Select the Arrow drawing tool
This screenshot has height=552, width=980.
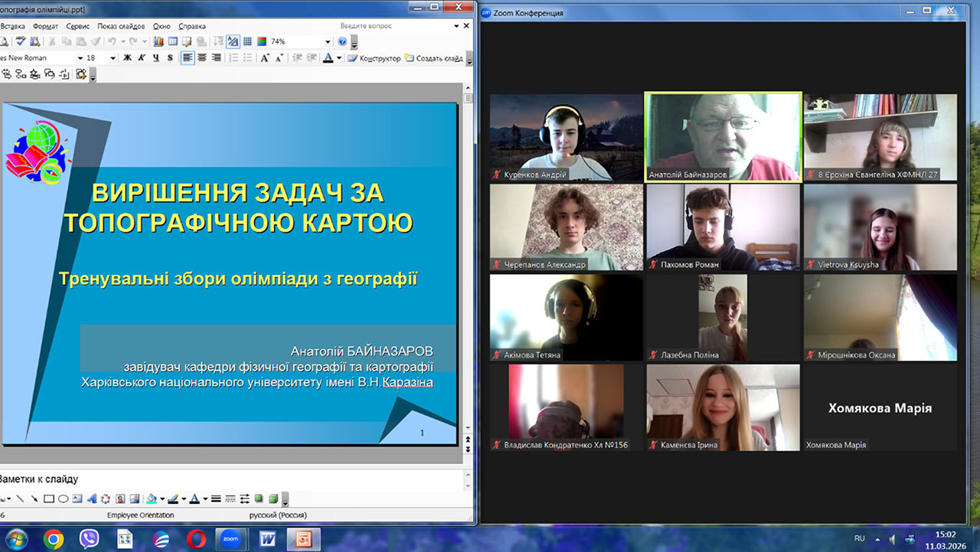pos(34,499)
